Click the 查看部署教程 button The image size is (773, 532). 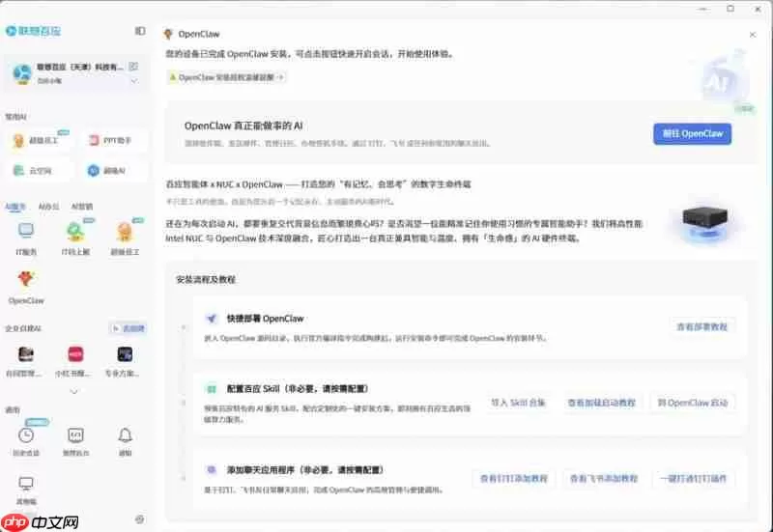[x=702, y=327]
